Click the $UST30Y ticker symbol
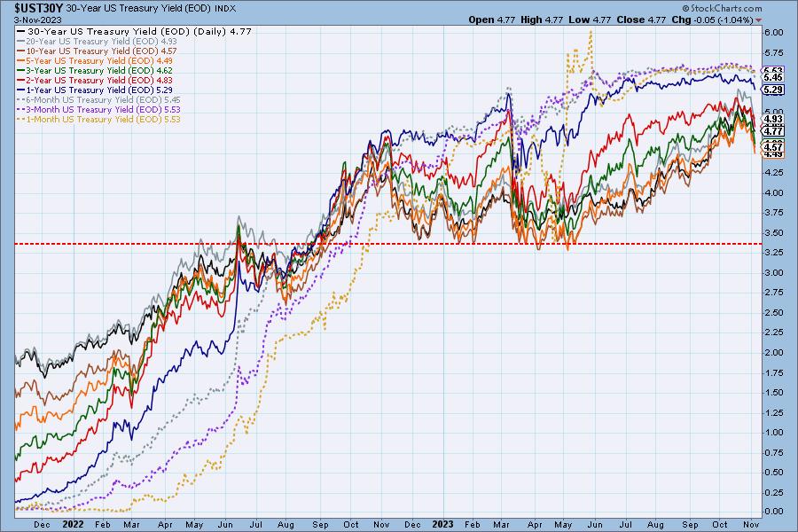This screenshot has height=532, width=798. 39,8
